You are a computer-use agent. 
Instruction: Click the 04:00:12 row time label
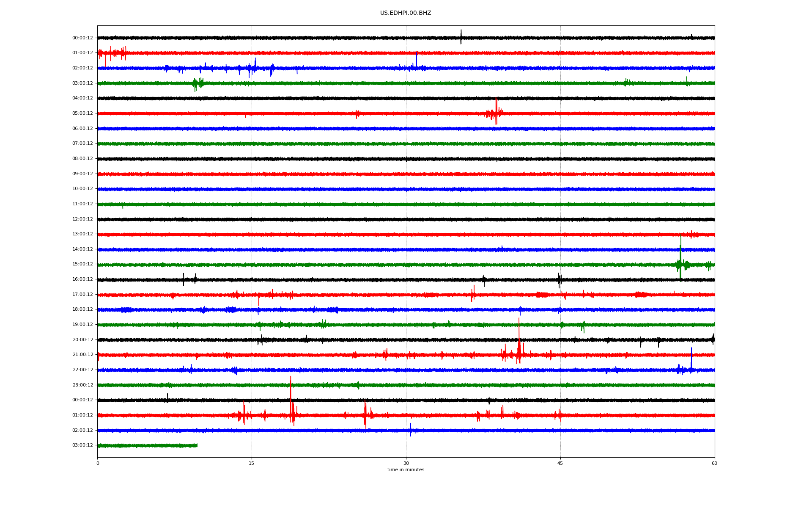82,98
